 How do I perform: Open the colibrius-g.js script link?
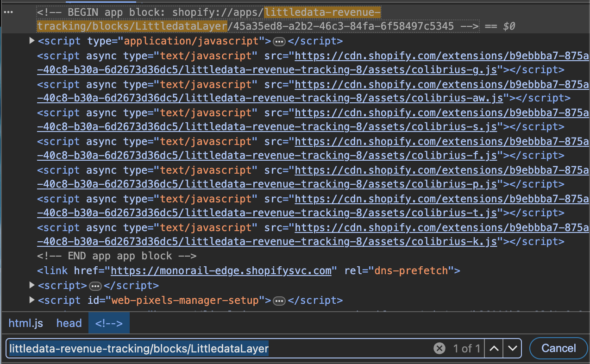[x=313, y=63]
